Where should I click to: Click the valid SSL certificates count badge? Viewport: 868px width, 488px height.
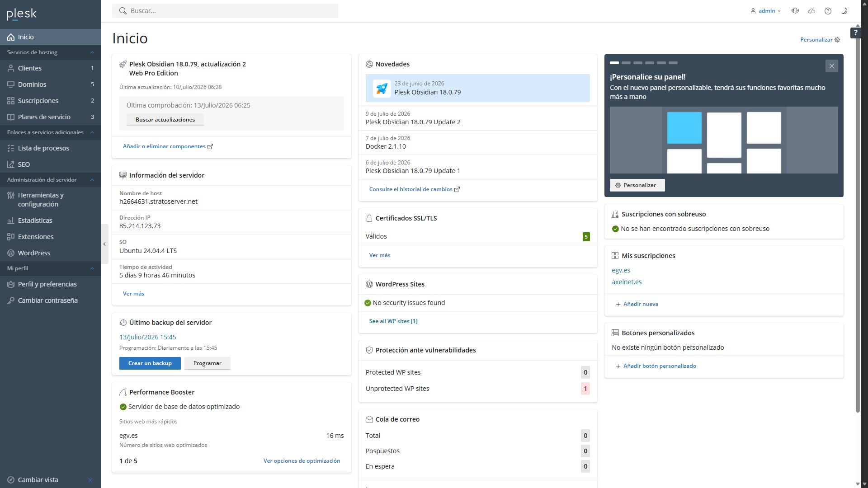pyautogui.click(x=586, y=237)
